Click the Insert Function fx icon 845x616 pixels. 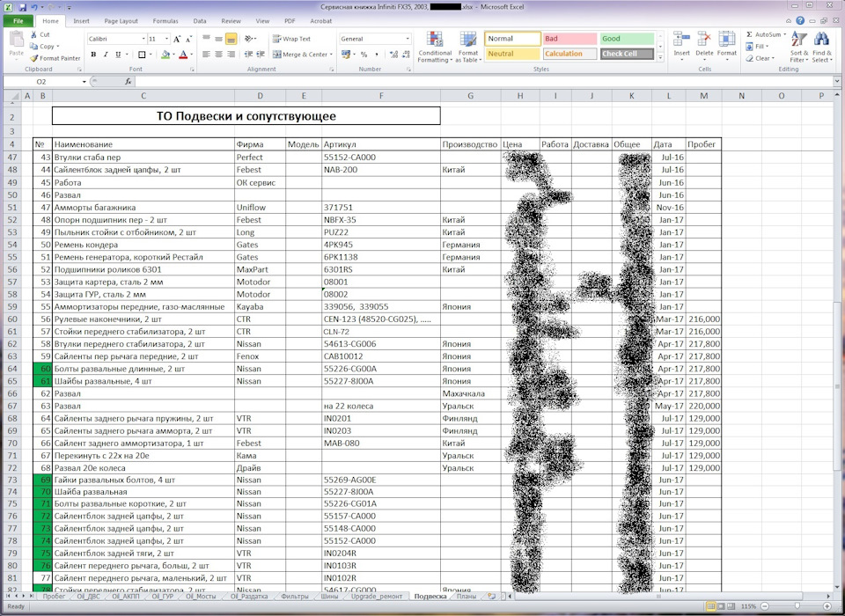128,81
